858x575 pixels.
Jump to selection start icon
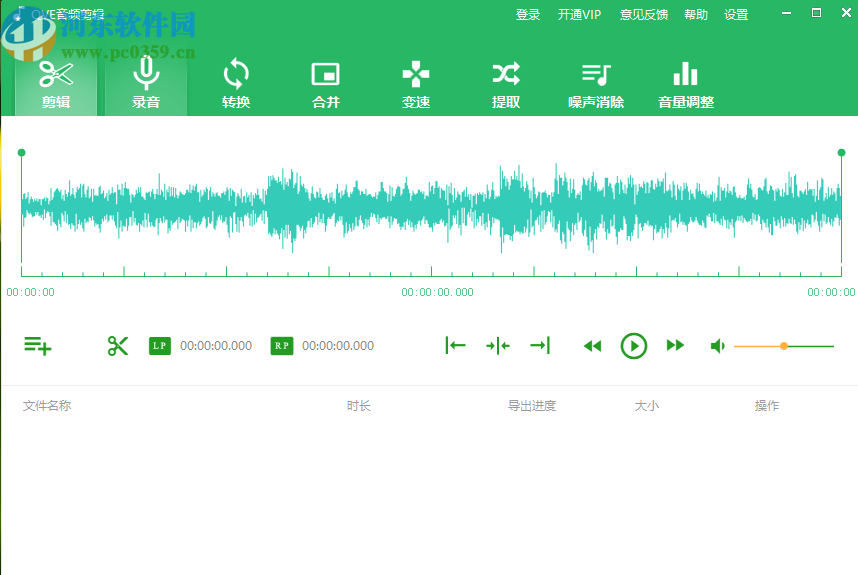[455, 345]
